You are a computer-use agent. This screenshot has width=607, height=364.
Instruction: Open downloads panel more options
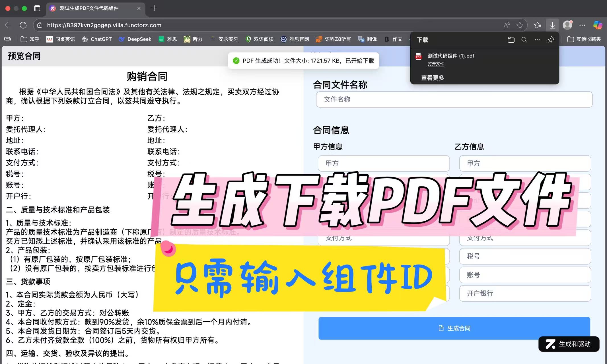538,40
